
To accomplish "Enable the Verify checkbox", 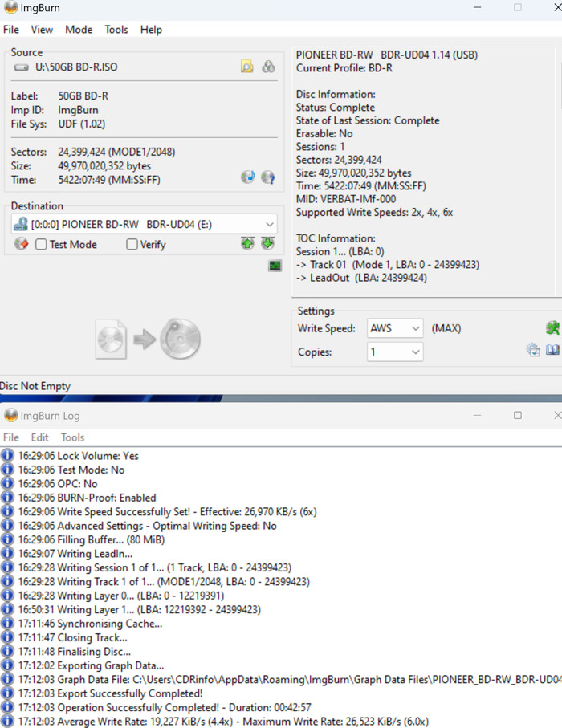I will (132, 244).
